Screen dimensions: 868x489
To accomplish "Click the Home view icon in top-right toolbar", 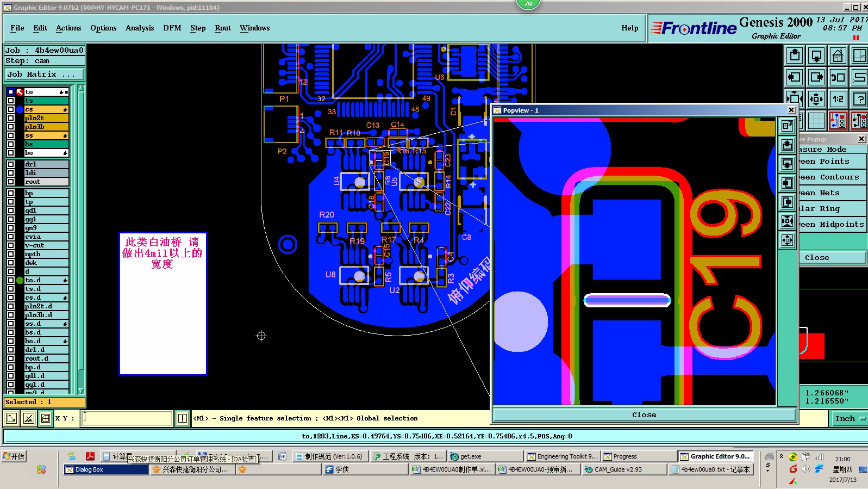I will coord(838,55).
